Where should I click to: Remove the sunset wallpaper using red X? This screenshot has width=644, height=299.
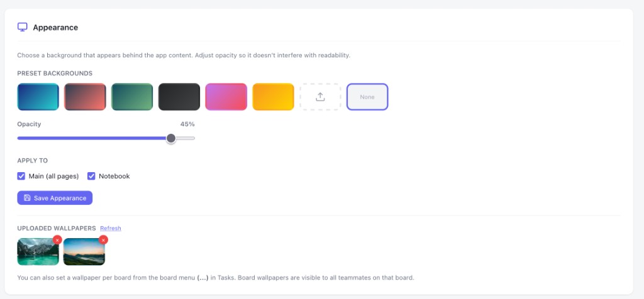[x=104, y=240]
